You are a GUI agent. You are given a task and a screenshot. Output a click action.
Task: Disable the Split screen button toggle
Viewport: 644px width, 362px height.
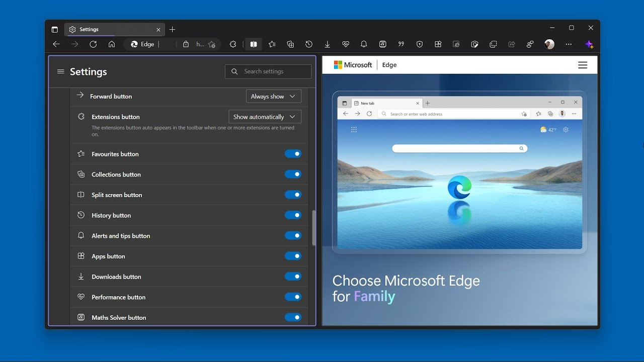(x=293, y=195)
